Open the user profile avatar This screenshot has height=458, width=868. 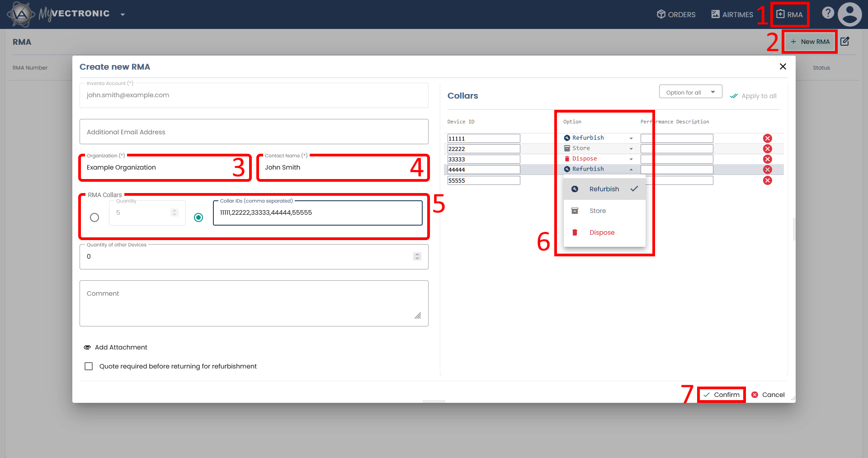(850, 14)
